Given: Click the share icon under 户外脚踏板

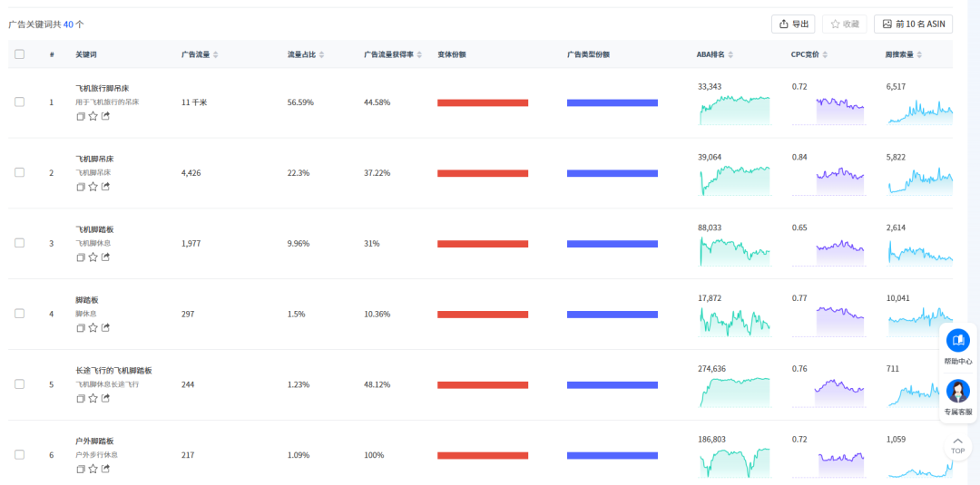Looking at the screenshot, I should (x=105, y=469).
